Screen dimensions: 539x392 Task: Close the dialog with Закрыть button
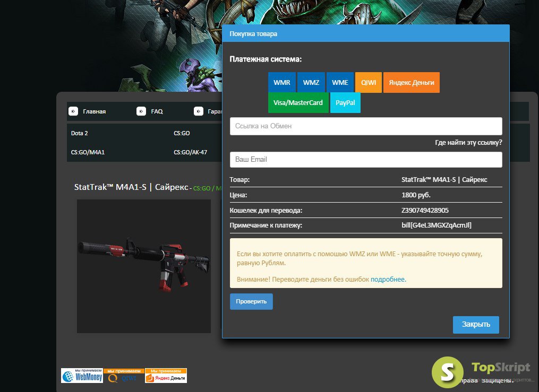(x=476, y=325)
